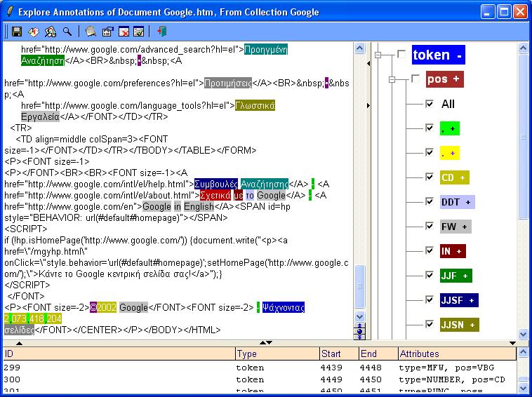Click the 'FW +' grey label
Screen dimensions: 532x397
click(455, 227)
